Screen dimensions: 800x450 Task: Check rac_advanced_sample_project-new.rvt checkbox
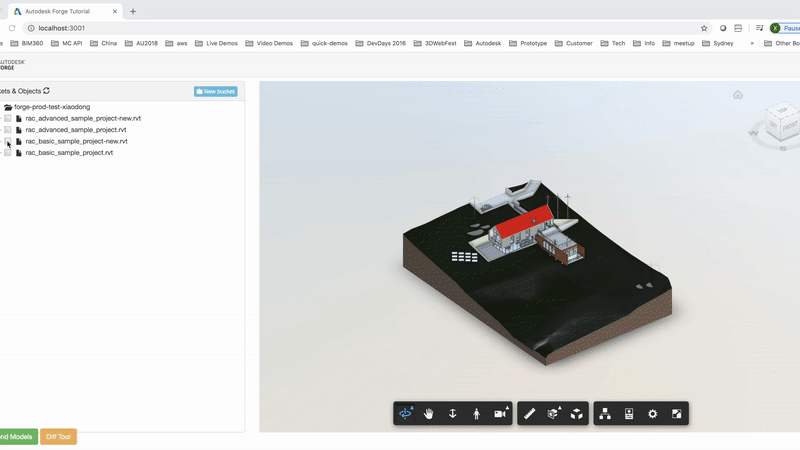(x=8, y=118)
